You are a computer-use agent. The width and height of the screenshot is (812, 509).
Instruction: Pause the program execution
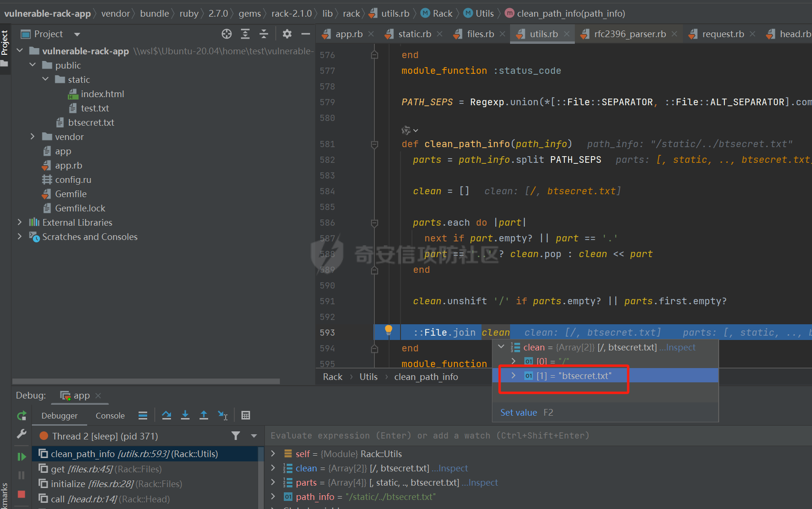21,475
